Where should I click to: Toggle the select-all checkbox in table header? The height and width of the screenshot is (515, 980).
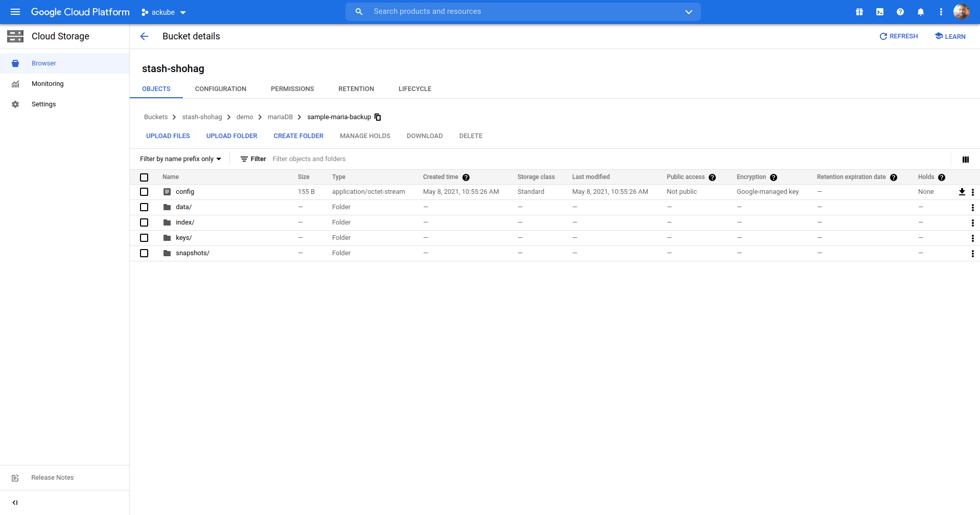tap(144, 177)
